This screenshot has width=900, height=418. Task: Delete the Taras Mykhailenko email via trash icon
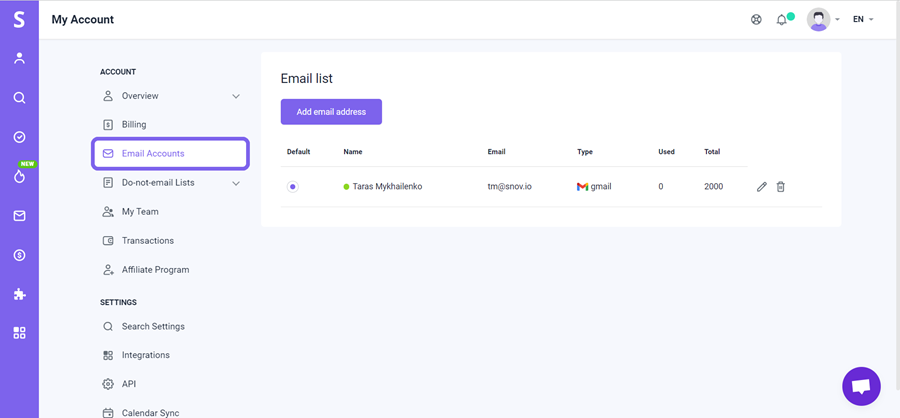(x=781, y=187)
